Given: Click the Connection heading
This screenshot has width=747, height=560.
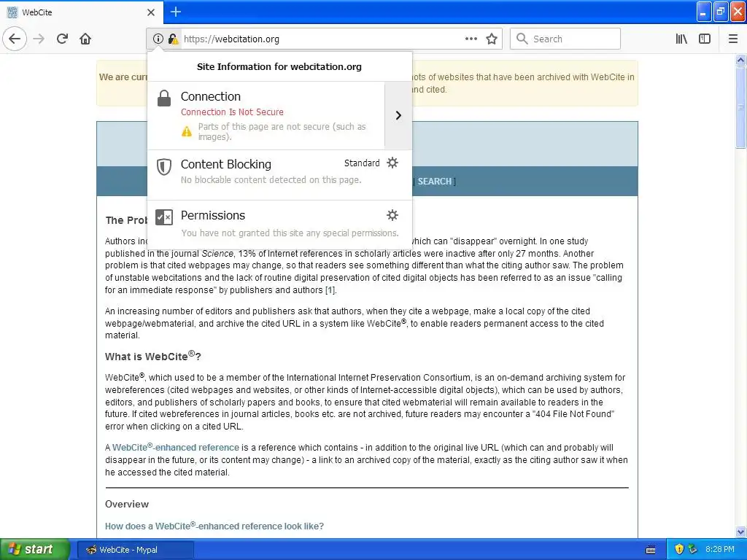Looking at the screenshot, I should (x=211, y=96).
